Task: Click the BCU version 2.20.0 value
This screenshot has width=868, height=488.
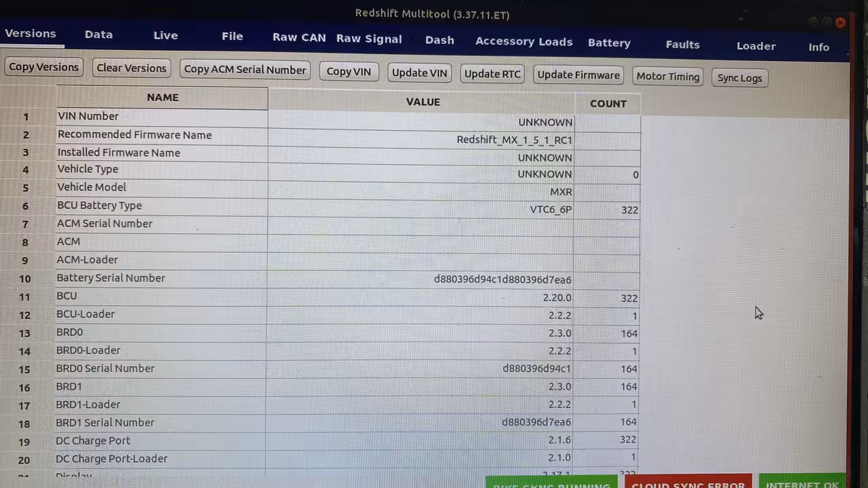Action: (x=557, y=298)
